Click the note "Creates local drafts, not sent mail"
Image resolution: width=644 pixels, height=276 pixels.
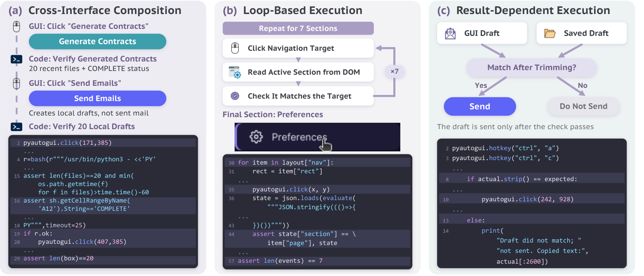pyautogui.click(x=89, y=113)
